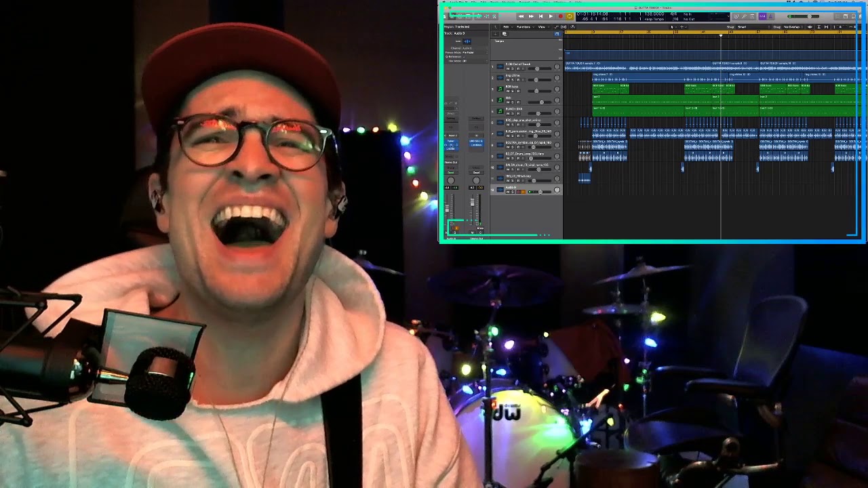Disable the red record-enable on Audio 9
This screenshot has width=868, height=488.
pos(518,192)
